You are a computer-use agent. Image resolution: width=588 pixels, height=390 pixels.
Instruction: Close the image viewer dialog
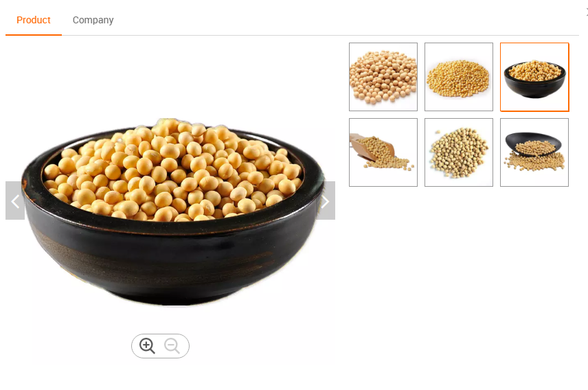pyautogui.click(x=586, y=13)
